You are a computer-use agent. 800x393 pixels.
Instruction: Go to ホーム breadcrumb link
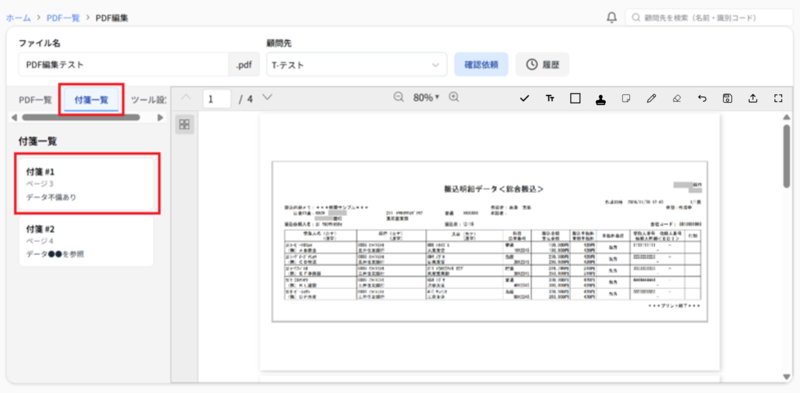click(x=18, y=18)
